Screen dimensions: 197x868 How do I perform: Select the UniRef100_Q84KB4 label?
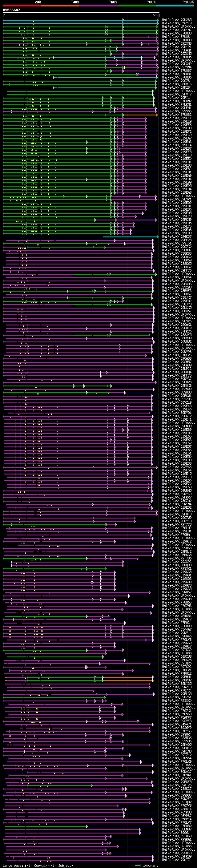(177, 616)
